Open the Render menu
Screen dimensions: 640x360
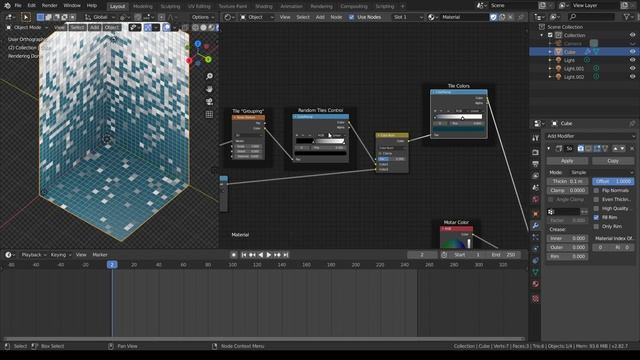[49, 6]
